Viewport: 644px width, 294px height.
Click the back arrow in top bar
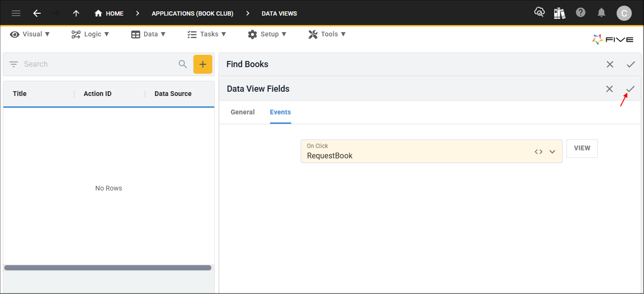37,13
